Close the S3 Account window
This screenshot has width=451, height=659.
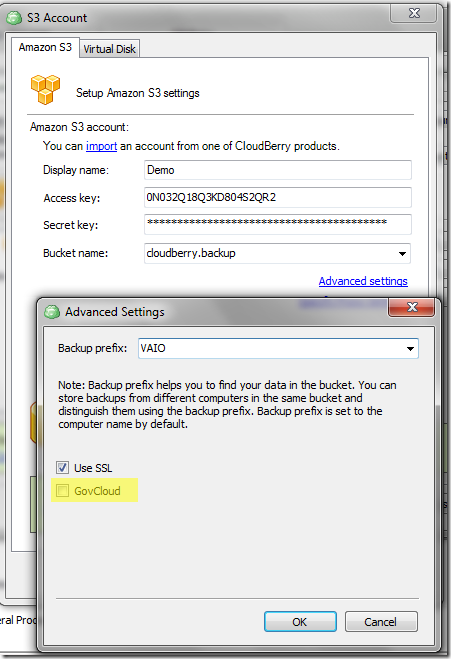click(414, 13)
